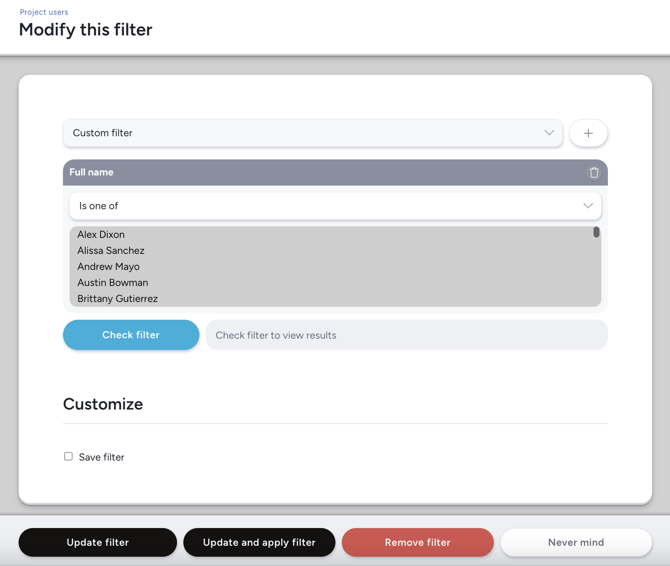Viewport: 670px width, 566px height.
Task: Cancel with the Never mind button
Action: pyautogui.click(x=576, y=542)
